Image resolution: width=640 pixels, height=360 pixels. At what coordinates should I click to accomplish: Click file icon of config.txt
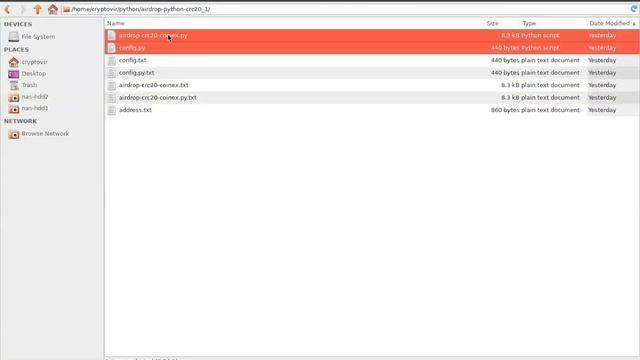(111, 60)
